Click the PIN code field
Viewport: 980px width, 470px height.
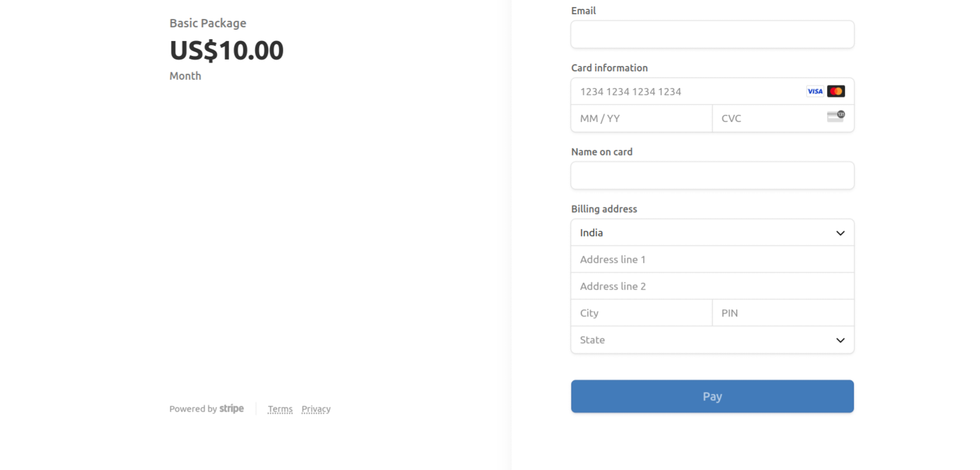[783, 313]
